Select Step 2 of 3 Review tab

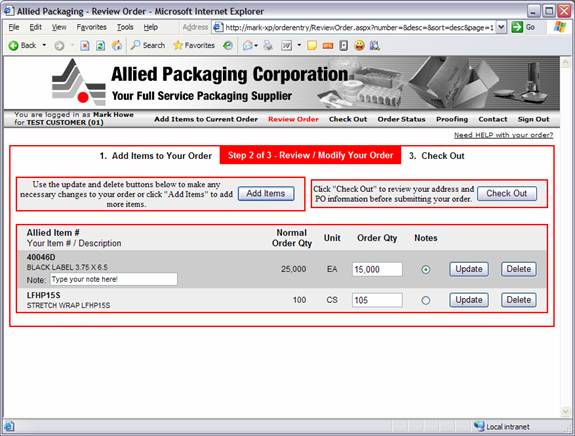coord(310,155)
